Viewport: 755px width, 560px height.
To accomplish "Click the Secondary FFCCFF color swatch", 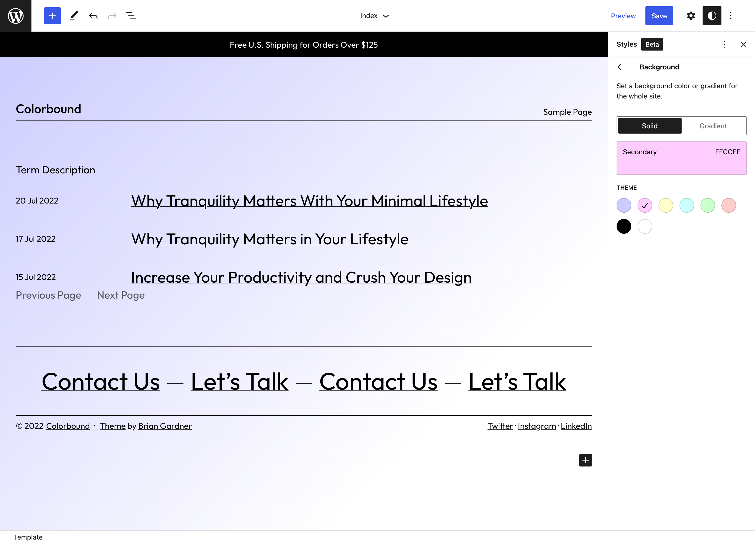I will click(681, 158).
